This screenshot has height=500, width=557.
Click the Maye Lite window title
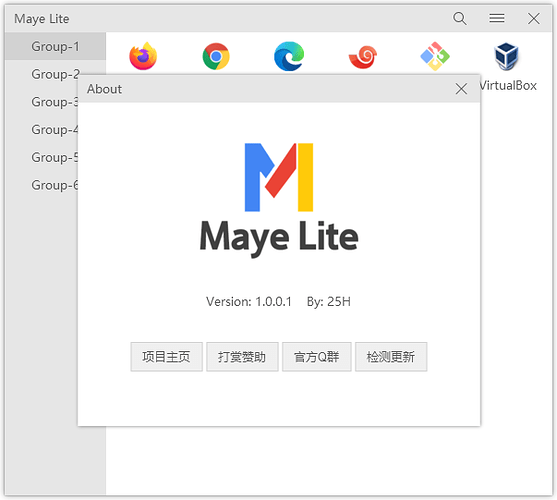(42, 19)
